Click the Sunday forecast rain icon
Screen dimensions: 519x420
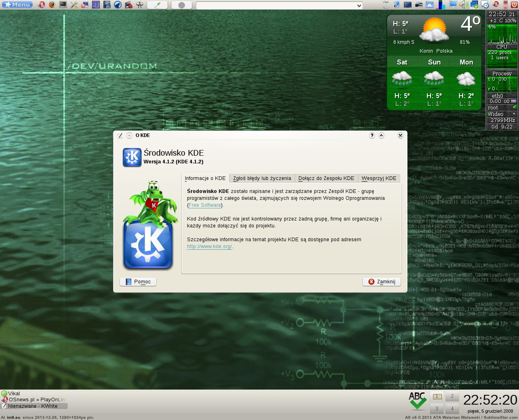coord(434,78)
